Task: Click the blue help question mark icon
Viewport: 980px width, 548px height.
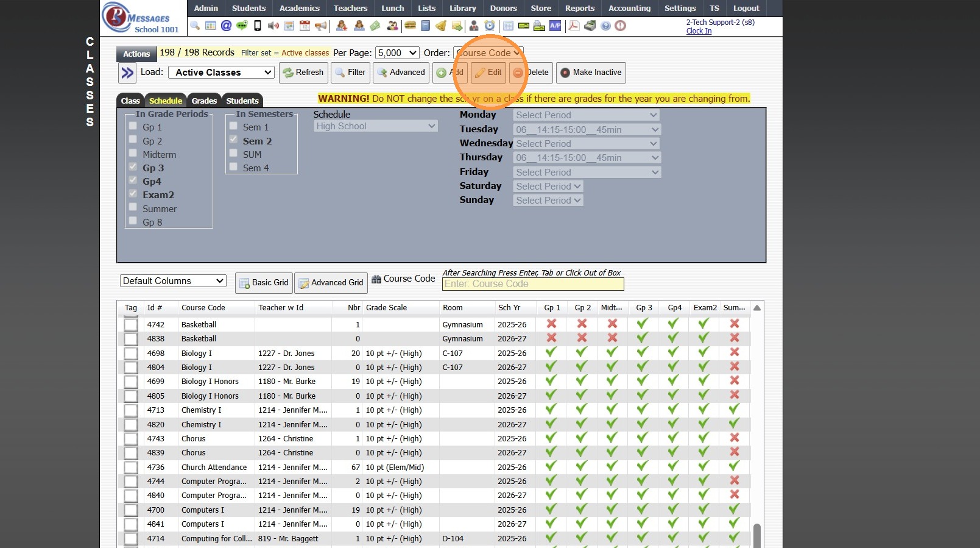Action: [x=605, y=26]
